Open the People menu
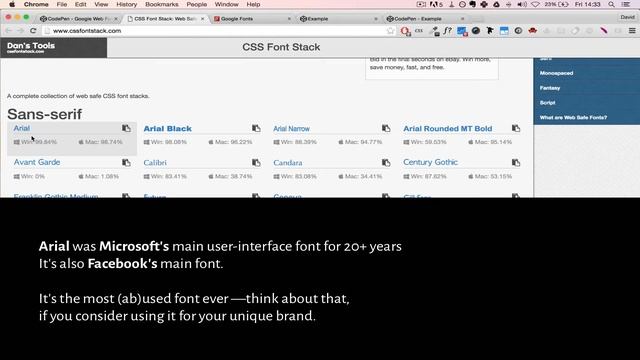Viewport: 640px width, 360px height. (196, 4)
